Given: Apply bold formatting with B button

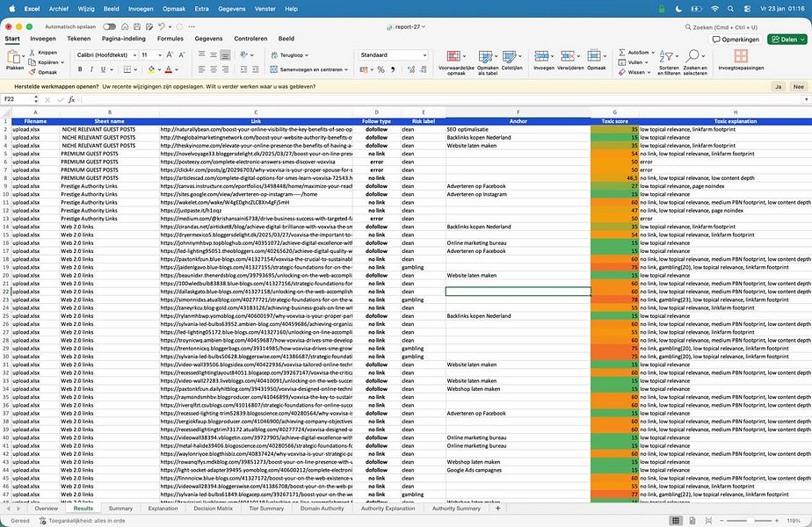Looking at the screenshot, I should 82,69.
